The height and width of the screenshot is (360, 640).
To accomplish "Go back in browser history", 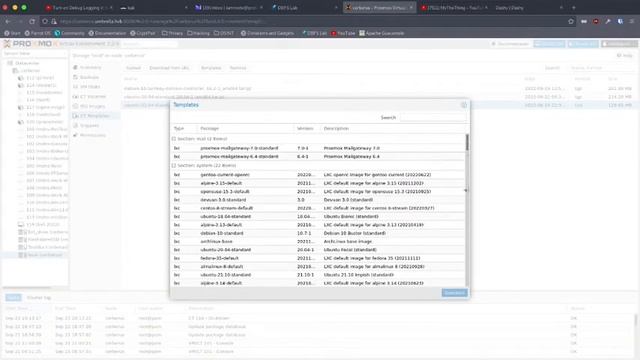I will pos(8,21).
